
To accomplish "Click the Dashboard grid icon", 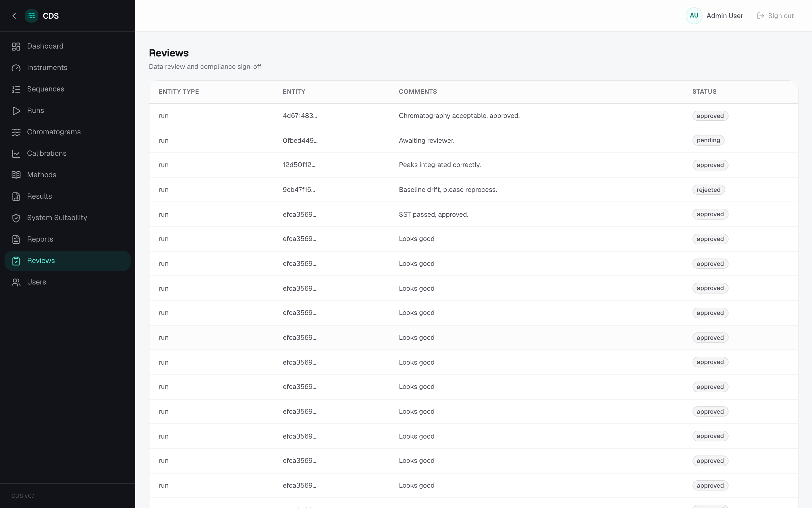I will (16, 46).
